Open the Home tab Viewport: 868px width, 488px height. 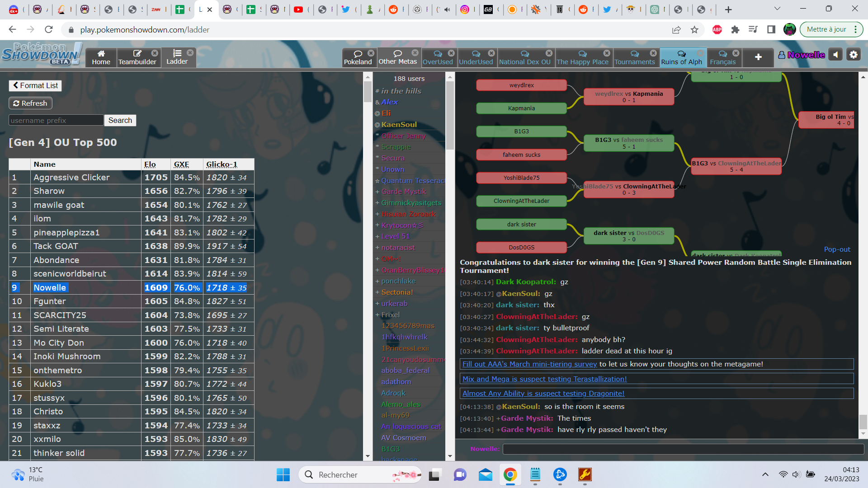[101, 57]
